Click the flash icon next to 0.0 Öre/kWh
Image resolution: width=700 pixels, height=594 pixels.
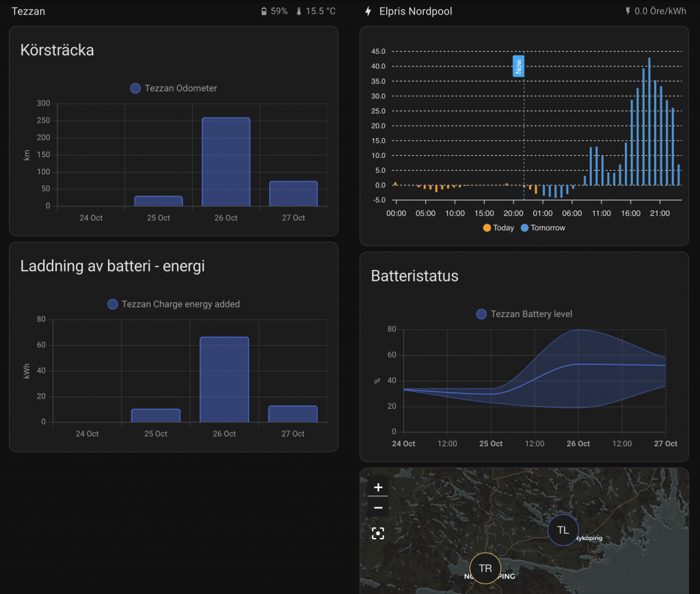628,12
